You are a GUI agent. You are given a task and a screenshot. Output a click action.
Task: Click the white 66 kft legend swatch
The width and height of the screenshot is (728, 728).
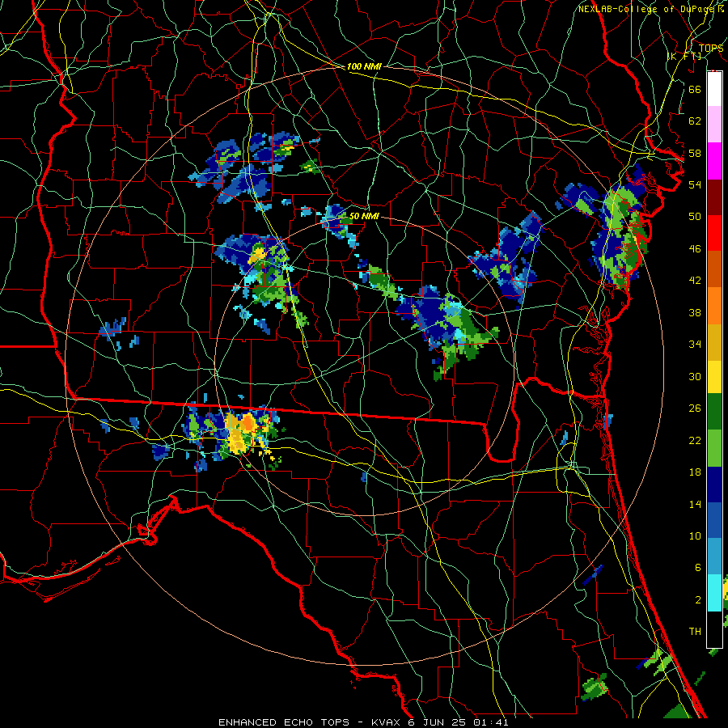pyautogui.click(x=714, y=89)
